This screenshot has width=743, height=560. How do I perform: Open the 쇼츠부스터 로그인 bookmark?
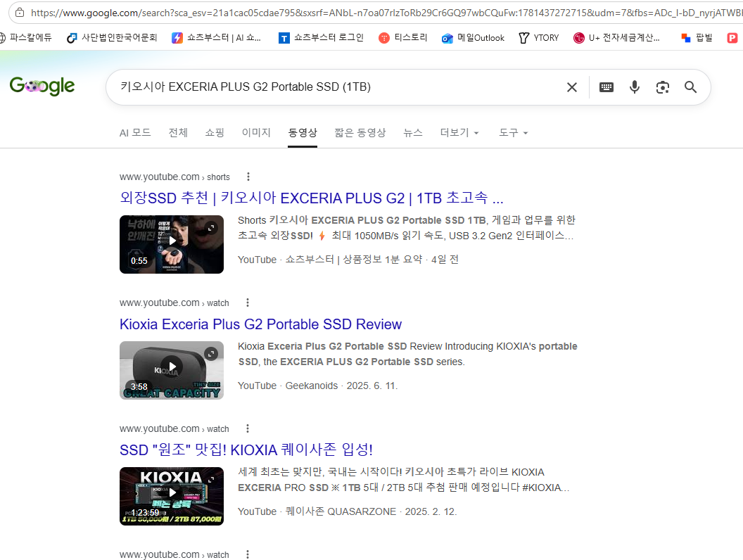tap(322, 38)
